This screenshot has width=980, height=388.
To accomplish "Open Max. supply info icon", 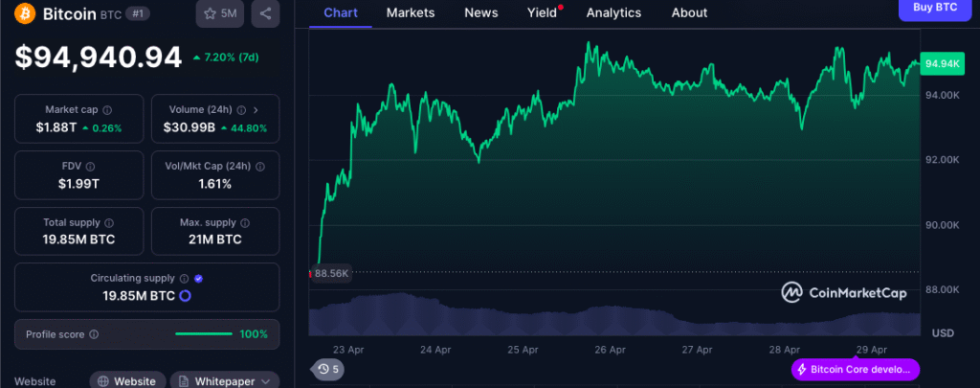I will tap(245, 223).
